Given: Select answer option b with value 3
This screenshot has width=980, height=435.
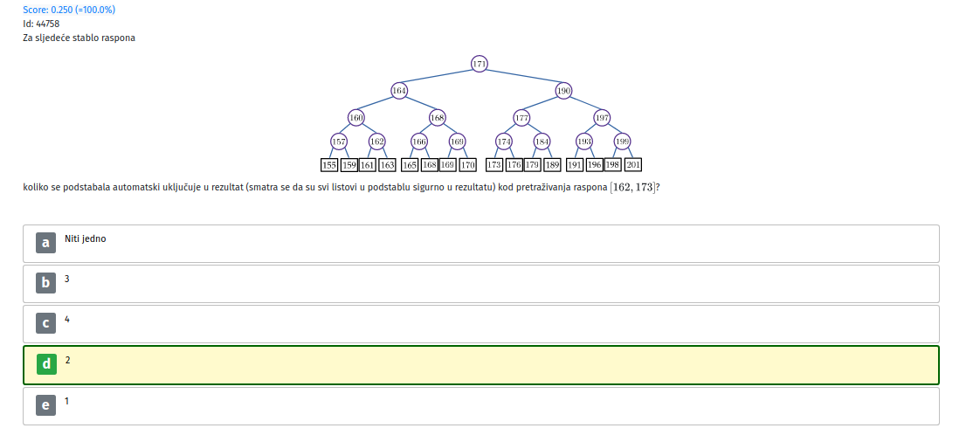Looking at the screenshot, I should (480, 284).
